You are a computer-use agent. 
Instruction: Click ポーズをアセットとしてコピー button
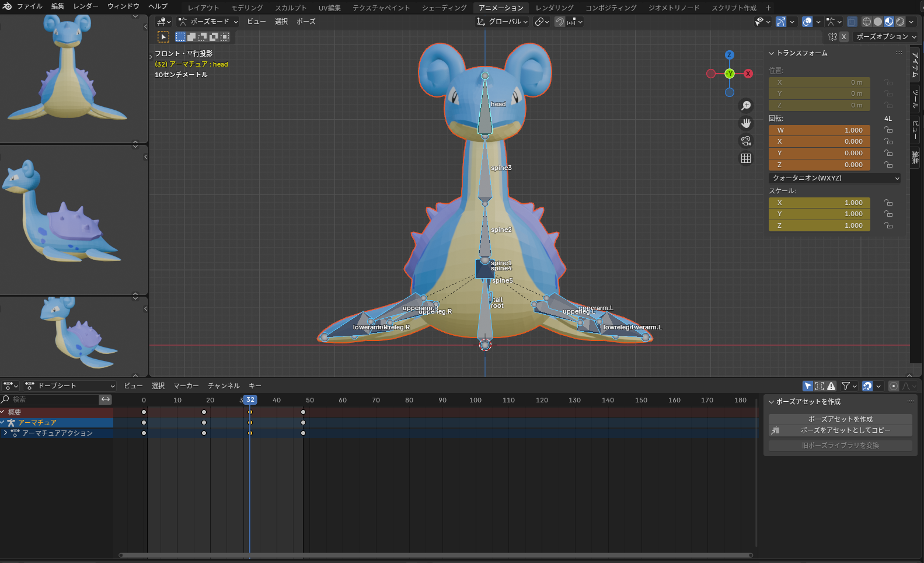840,430
